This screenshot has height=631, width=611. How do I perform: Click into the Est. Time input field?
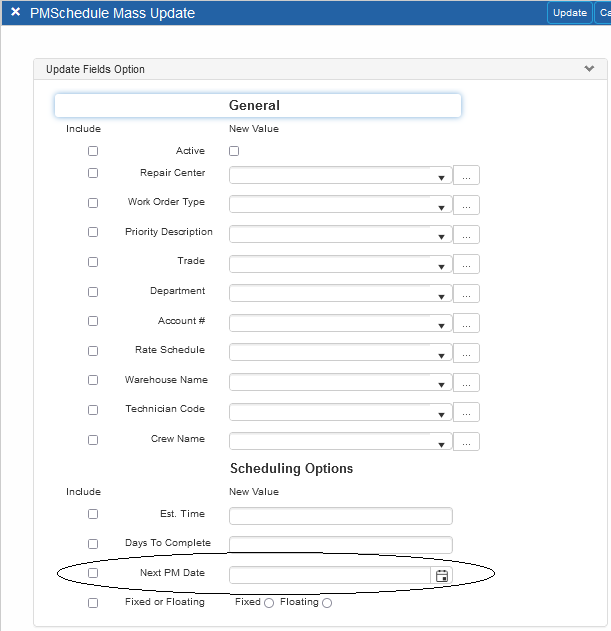[340, 516]
